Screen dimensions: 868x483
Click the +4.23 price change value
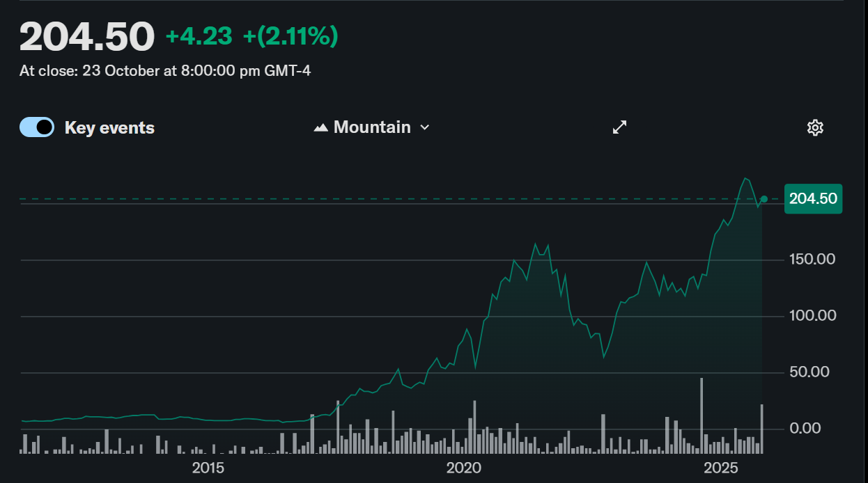[x=199, y=35]
